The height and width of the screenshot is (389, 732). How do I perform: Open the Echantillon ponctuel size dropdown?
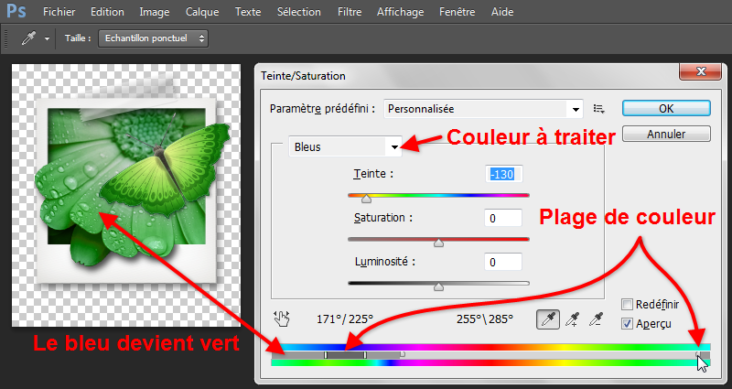tap(153, 39)
